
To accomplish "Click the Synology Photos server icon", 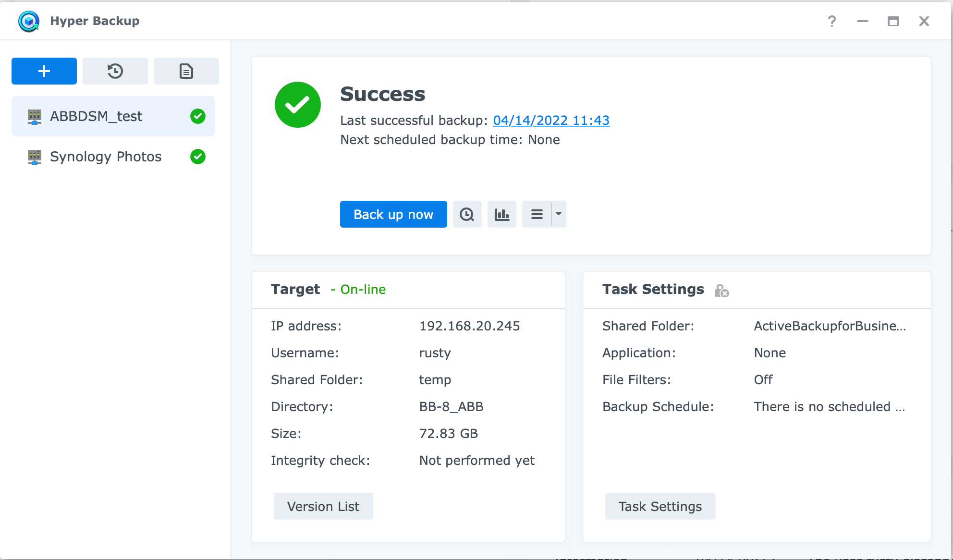I will tap(35, 157).
